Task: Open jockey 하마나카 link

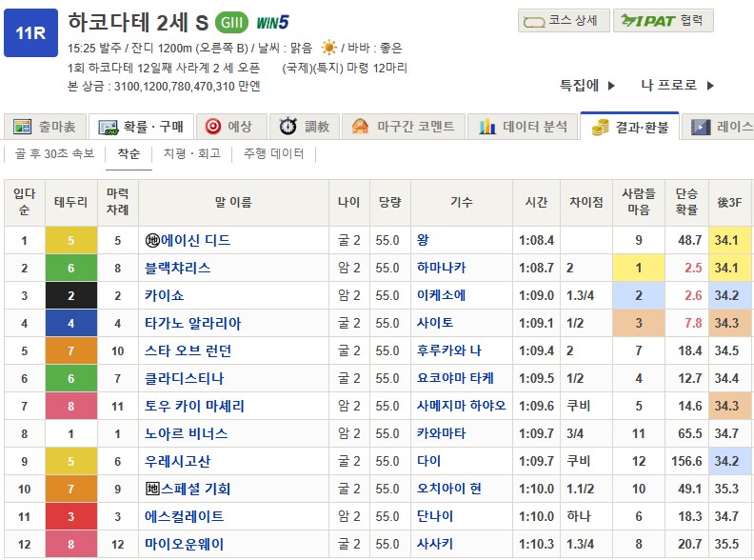Action: (x=442, y=268)
